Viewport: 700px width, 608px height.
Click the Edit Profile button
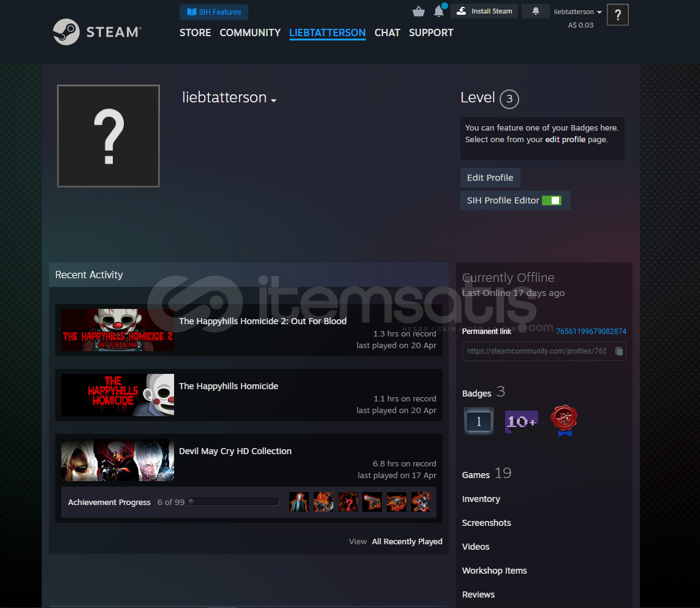click(490, 178)
